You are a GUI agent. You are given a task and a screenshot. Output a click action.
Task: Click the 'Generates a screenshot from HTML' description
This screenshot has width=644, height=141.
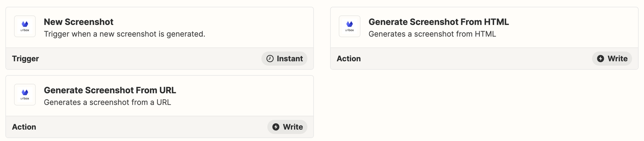click(432, 34)
